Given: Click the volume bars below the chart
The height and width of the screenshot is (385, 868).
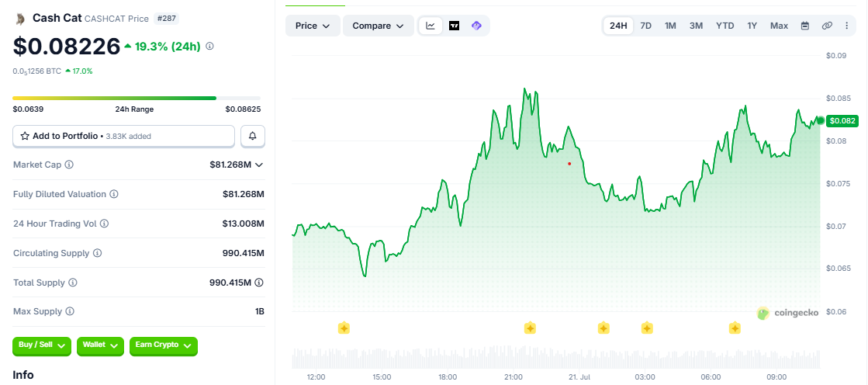Looking at the screenshot, I should tap(556, 358).
